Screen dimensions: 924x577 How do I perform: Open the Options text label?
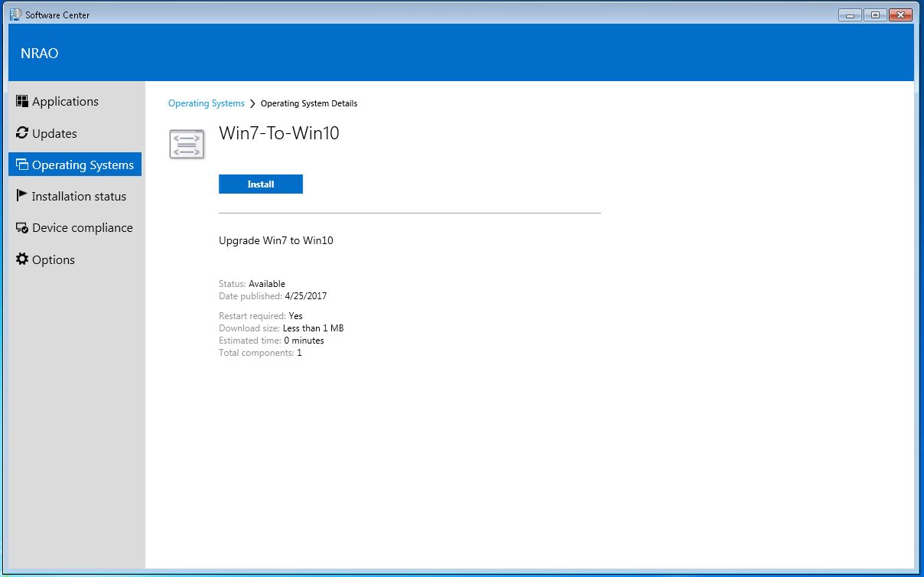coord(54,260)
